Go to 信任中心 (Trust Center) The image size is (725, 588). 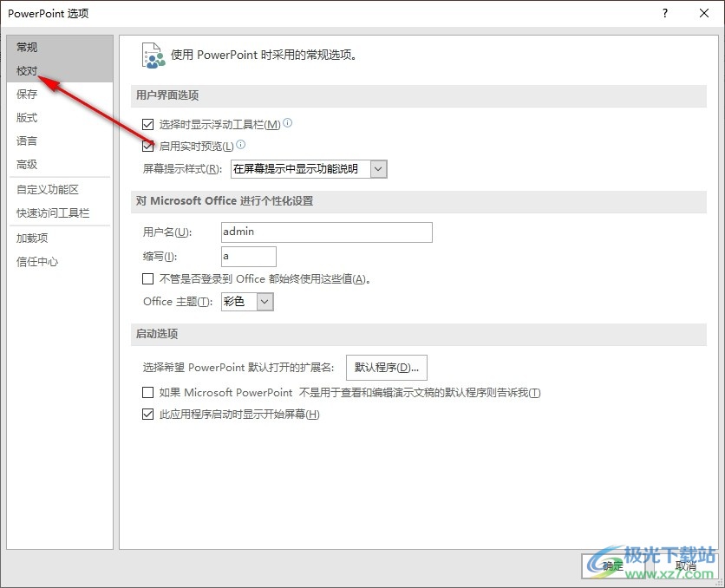click(37, 261)
